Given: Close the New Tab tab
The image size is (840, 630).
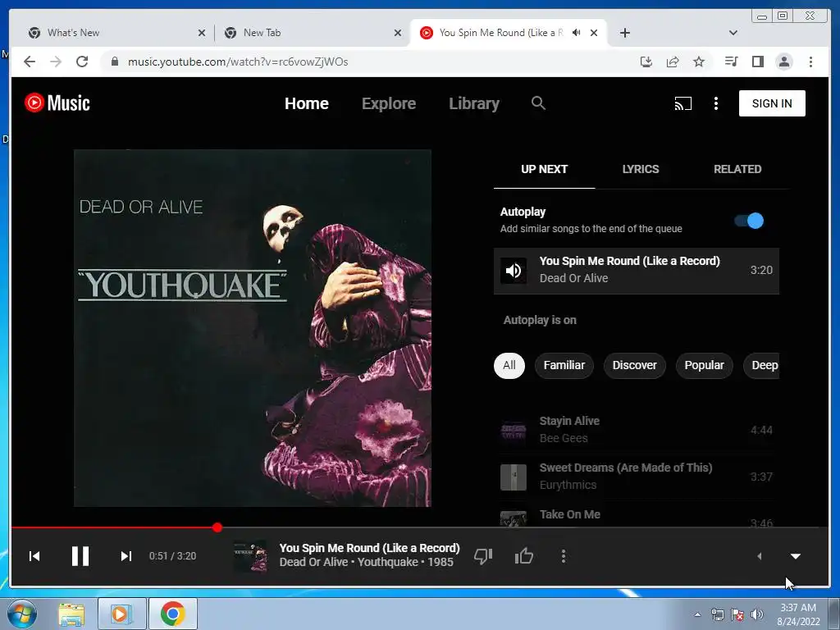Looking at the screenshot, I should (398, 33).
